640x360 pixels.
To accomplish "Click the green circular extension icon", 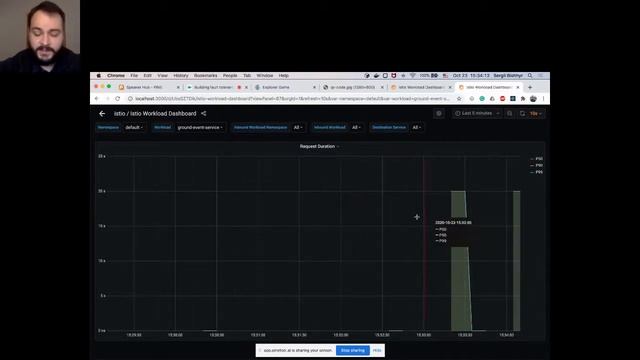I will 482,99.
